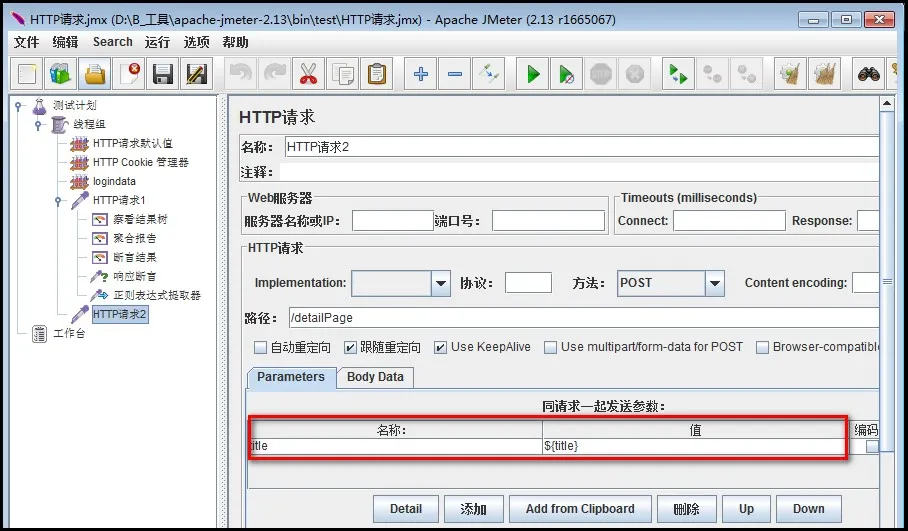Click the Clear results broom icon
Viewport: 908px width, 531px height.
tap(790, 74)
